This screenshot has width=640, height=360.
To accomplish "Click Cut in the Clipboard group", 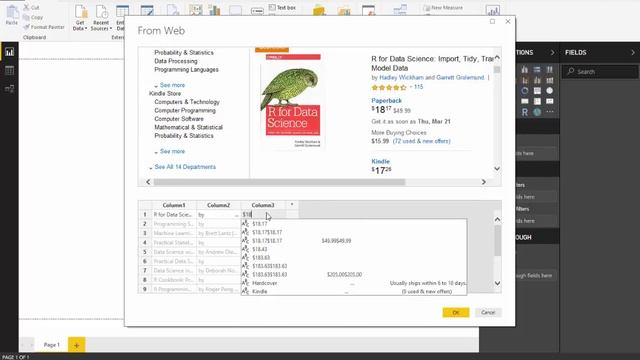I will [x=31, y=7].
